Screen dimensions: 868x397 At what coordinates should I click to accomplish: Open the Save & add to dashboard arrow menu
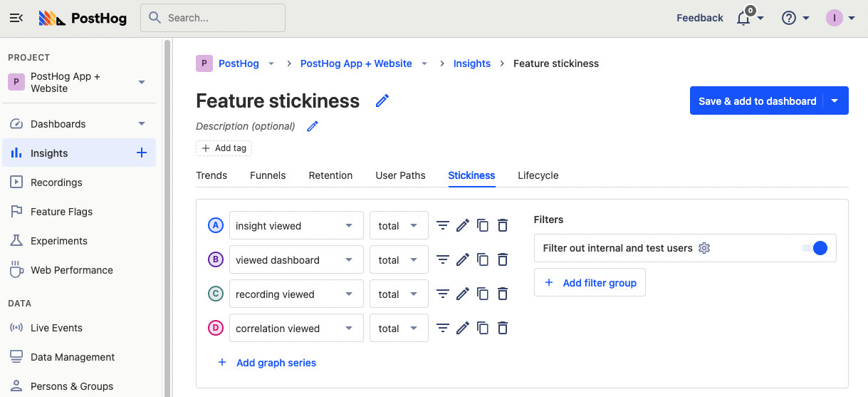(835, 101)
